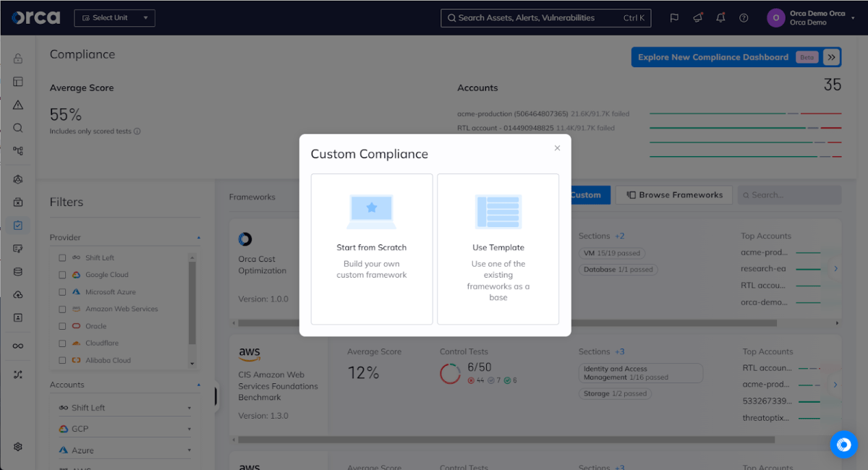The height and width of the screenshot is (470, 868).
Task: Next accounts arrow on CIS Amazon card
Action: click(x=835, y=384)
